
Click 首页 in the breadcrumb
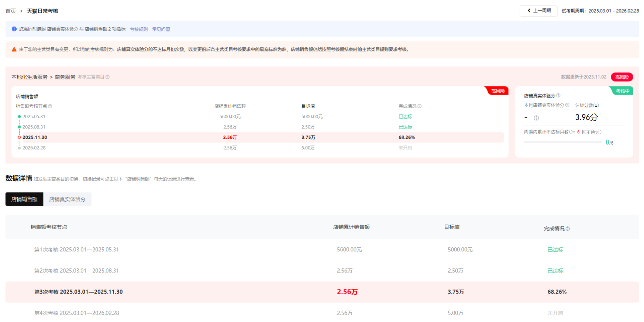tap(11, 11)
